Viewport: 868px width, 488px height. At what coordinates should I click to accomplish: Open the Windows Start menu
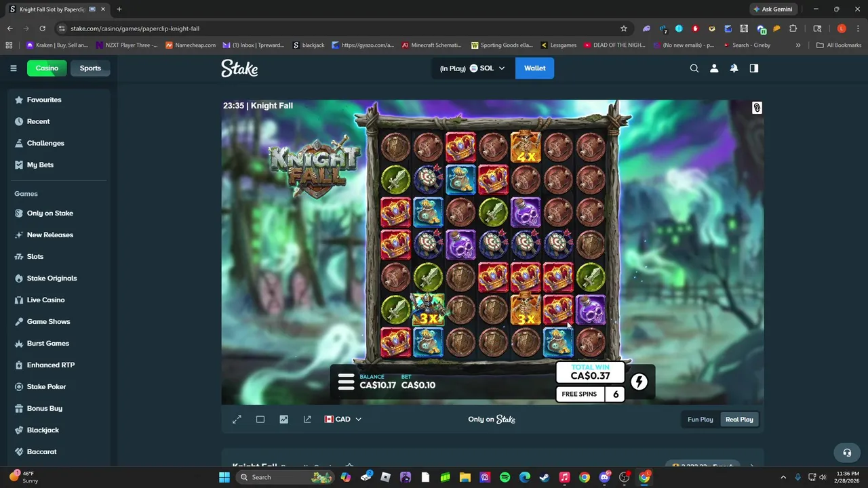point(224,477)
